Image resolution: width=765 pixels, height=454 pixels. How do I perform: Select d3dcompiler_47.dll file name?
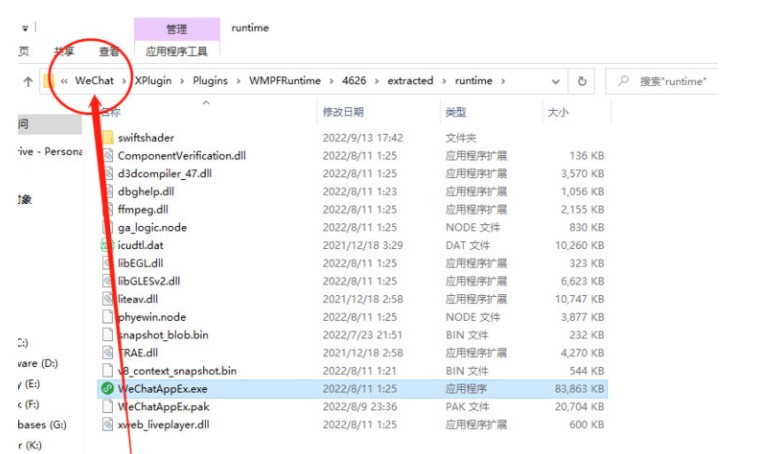coord(164,174)
